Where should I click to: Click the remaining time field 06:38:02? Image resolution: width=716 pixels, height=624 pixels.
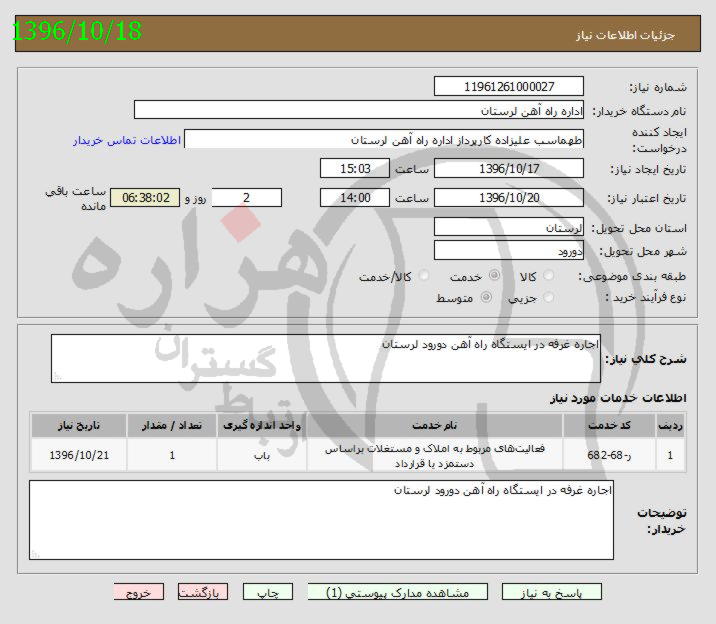145,198
